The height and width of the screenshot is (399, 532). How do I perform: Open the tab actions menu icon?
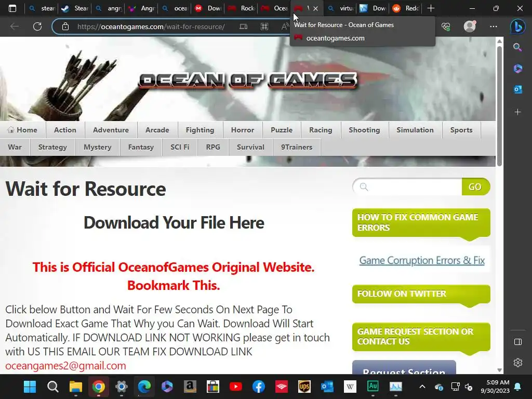point(12,8)
